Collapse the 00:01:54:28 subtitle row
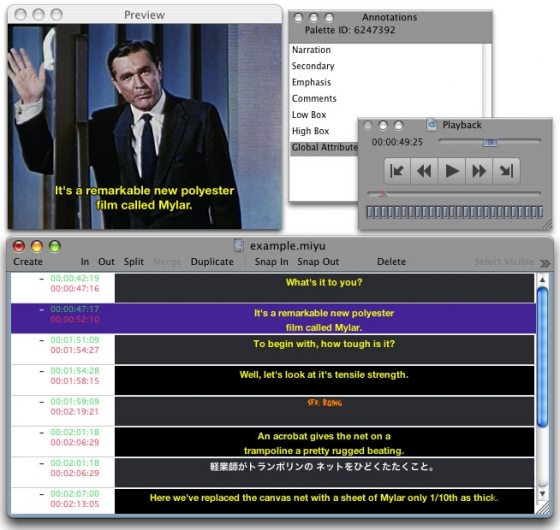This screenshot has width=560, height=530. [x=42, y=371]
